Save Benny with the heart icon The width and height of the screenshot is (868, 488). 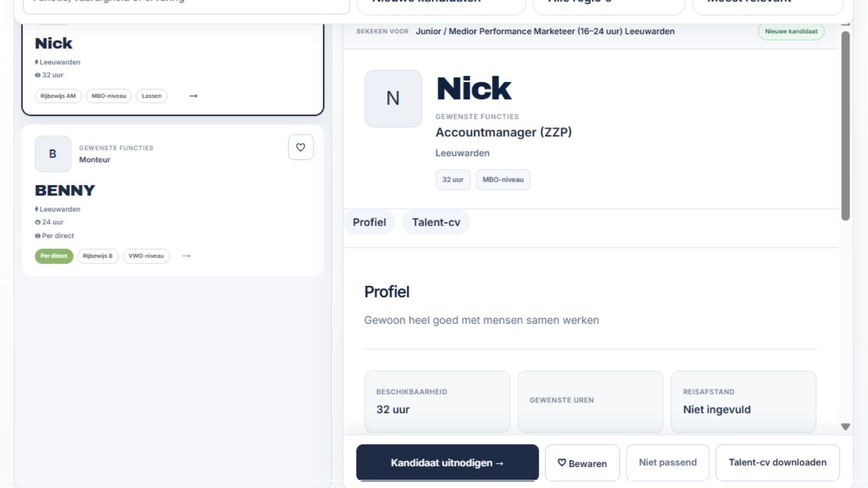301,147
